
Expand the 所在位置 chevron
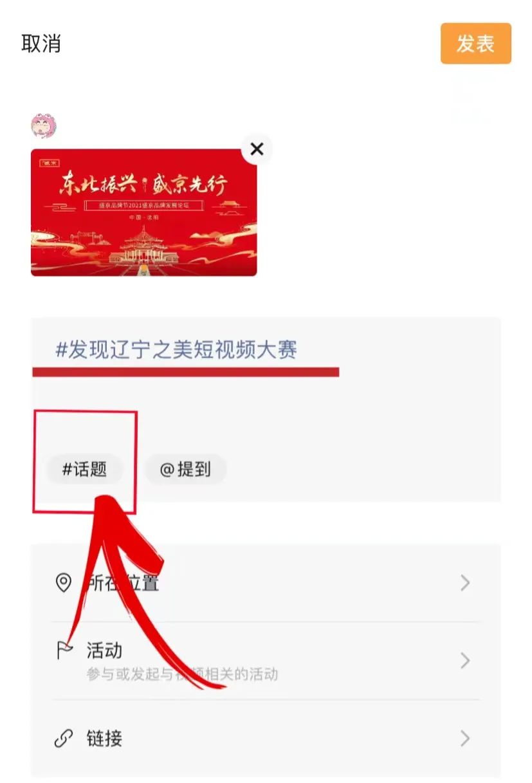(465, 583)
